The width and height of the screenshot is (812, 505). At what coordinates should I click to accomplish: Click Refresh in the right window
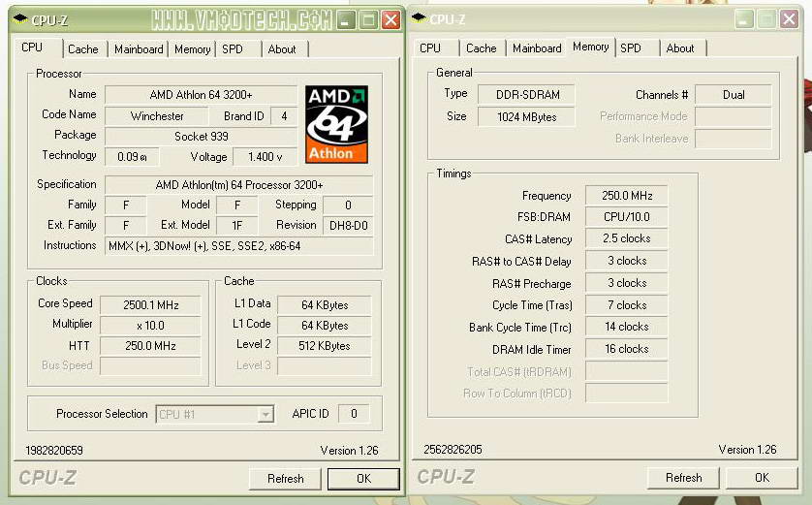pos(683,478)
